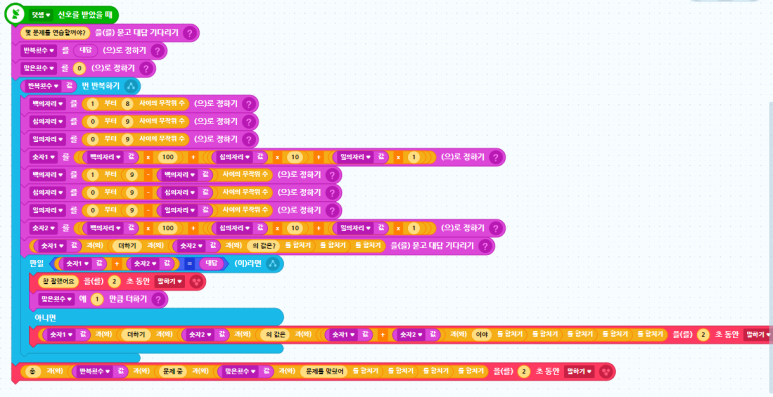Open the 숫자2 variable dropdown in the 숫자2 assignment block
This screenshot has height=397, width=773.
click(43, 228)
